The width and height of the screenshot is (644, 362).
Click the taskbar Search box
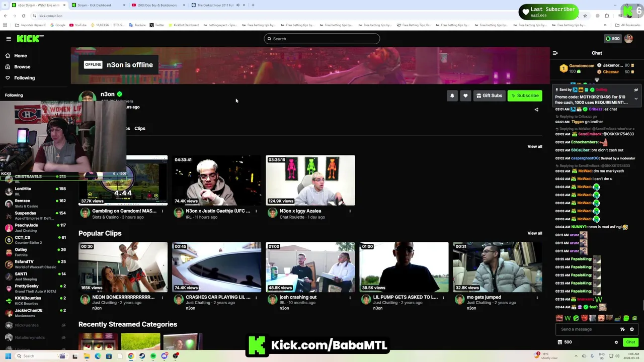tap(41, 356)
